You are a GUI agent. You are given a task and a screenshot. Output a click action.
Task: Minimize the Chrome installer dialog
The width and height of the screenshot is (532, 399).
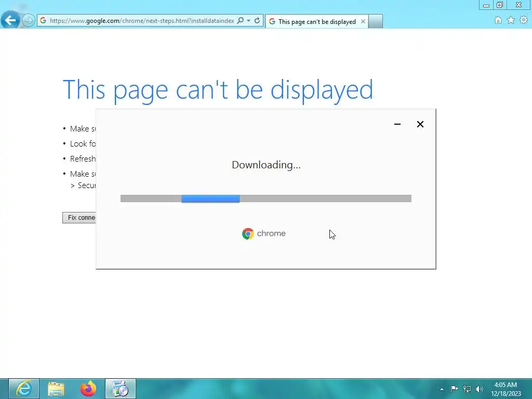[397, 124]
